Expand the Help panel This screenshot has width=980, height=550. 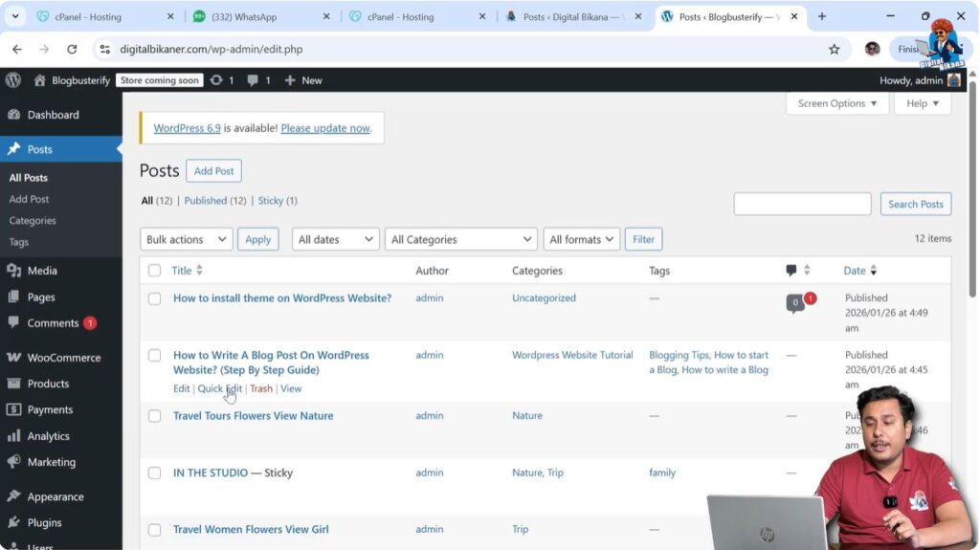click(x=923, y=103)
